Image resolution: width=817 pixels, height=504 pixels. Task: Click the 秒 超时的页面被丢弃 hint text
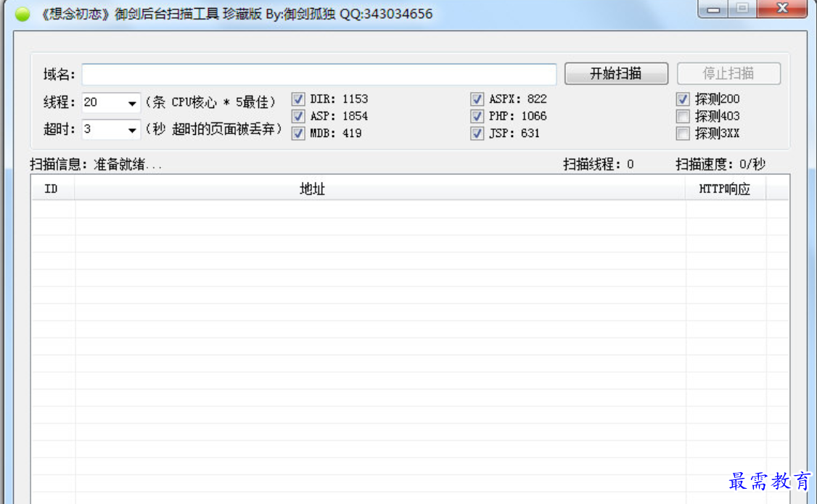213,129
